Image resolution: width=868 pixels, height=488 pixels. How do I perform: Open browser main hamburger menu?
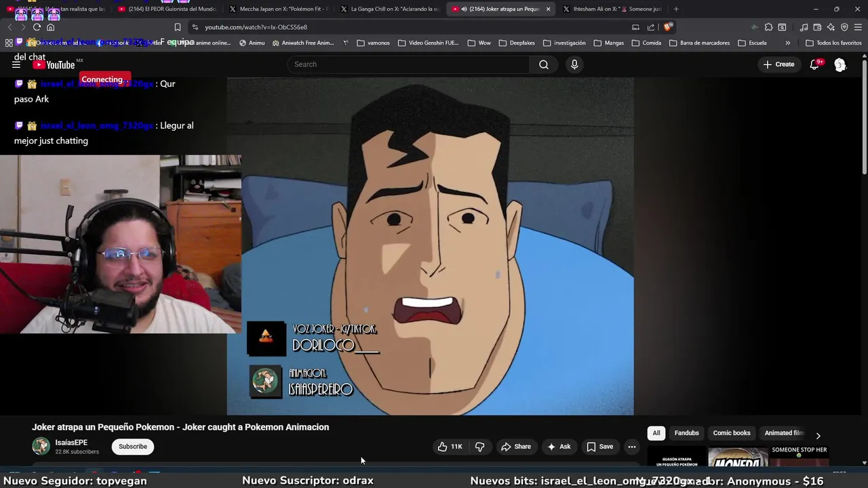(858, 27)
